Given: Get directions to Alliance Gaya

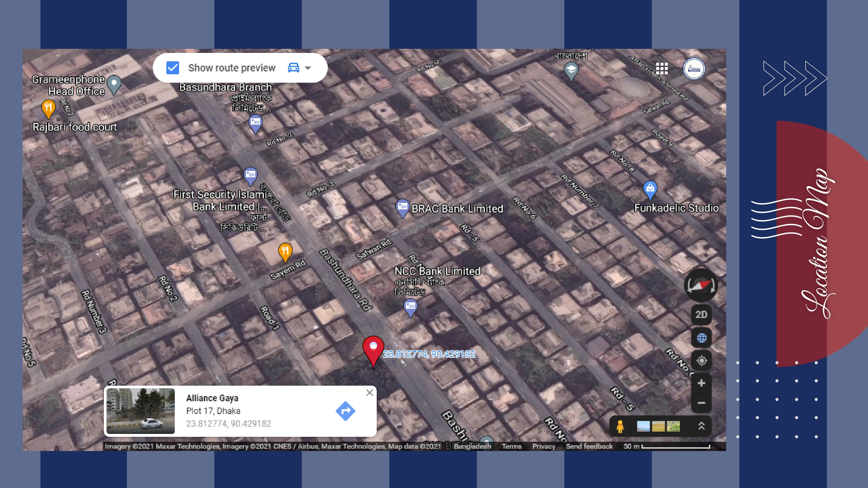Looking at the screenshot, I should pos(345,411).
